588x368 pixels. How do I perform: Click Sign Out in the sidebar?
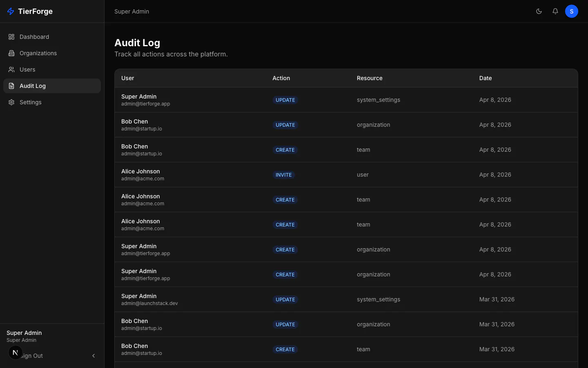(x=32, y=356)
